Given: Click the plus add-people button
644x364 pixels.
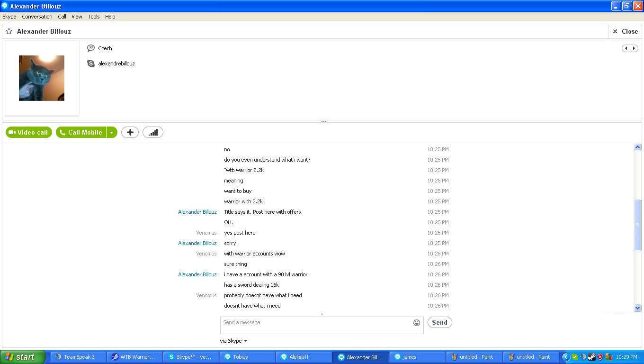Looking at the screenshot, I should pos(130,132).
